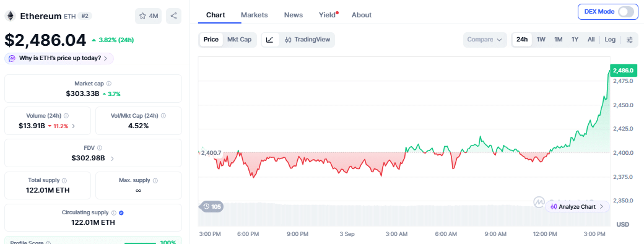The image size is (644, 244).
Task: Set chart range to 24h
Action: (522, 40)
